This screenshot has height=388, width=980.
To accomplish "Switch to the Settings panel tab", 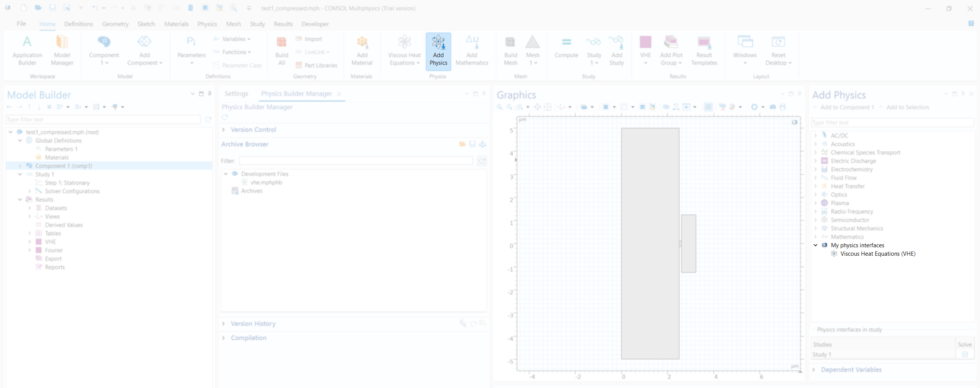I will tap(236, 94).
